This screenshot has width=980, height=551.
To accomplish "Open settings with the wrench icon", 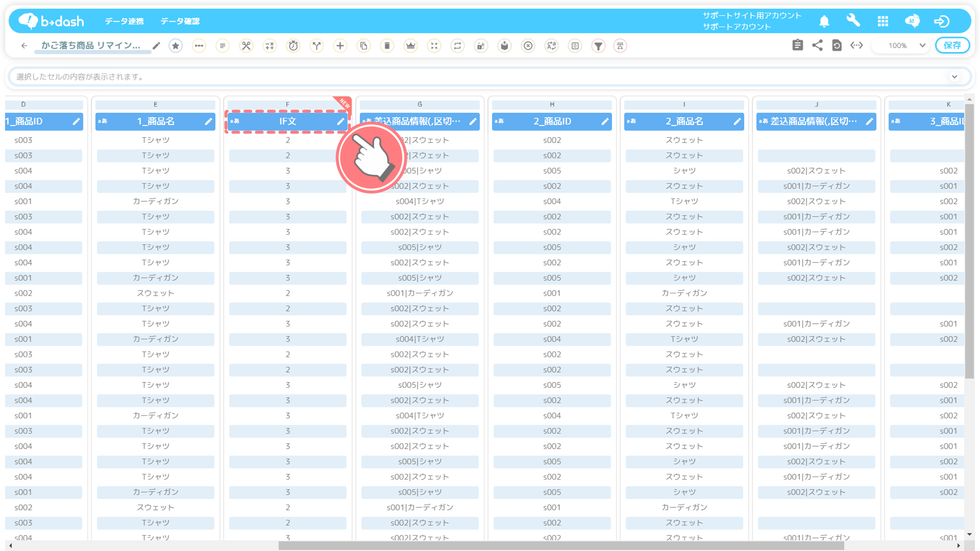I will [854, 21].
